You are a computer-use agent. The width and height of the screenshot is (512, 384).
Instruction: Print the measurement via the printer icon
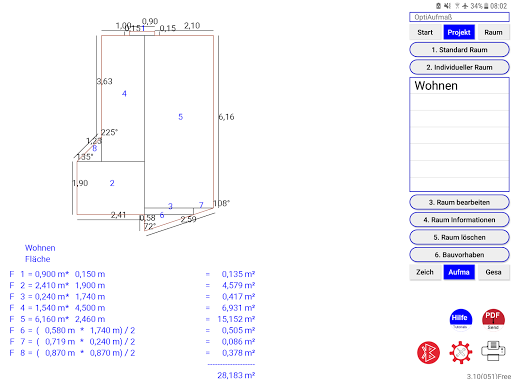point(493,351)
